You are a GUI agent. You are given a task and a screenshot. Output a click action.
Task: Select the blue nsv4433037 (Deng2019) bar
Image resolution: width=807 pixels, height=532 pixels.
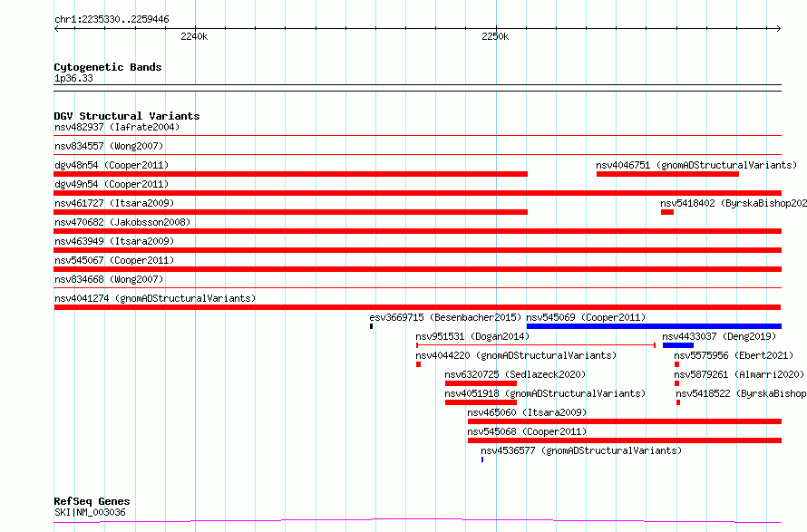pos(678,345)
